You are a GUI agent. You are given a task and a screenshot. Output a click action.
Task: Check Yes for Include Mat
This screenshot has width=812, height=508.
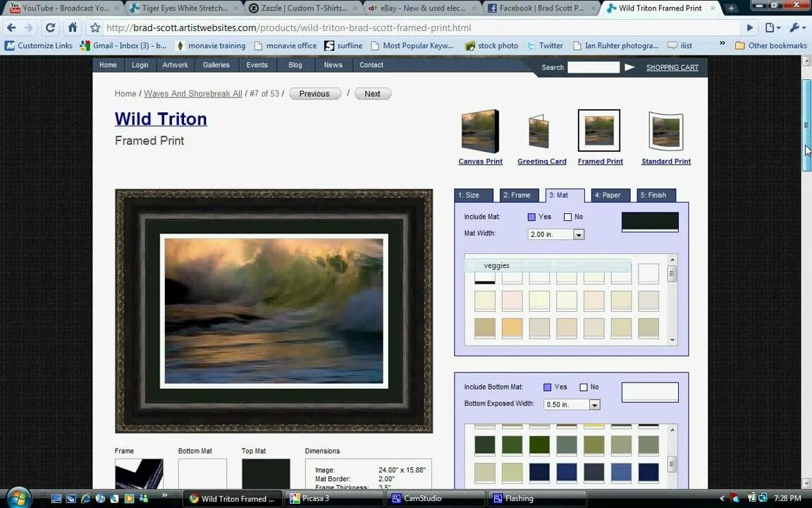[531, 217]
